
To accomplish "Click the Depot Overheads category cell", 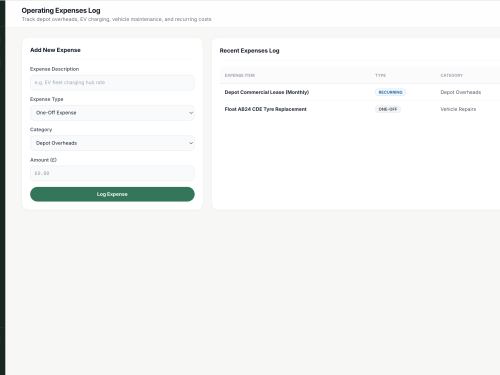I will [x=460, y=92].
